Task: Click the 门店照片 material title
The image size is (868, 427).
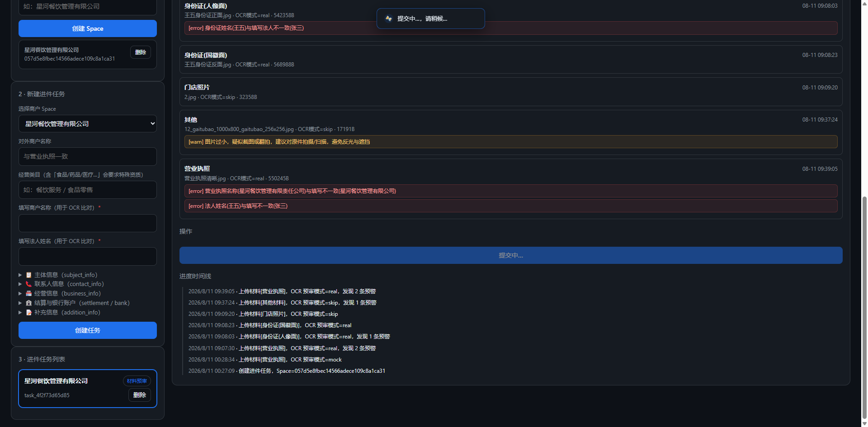Action: coord(197,87)
